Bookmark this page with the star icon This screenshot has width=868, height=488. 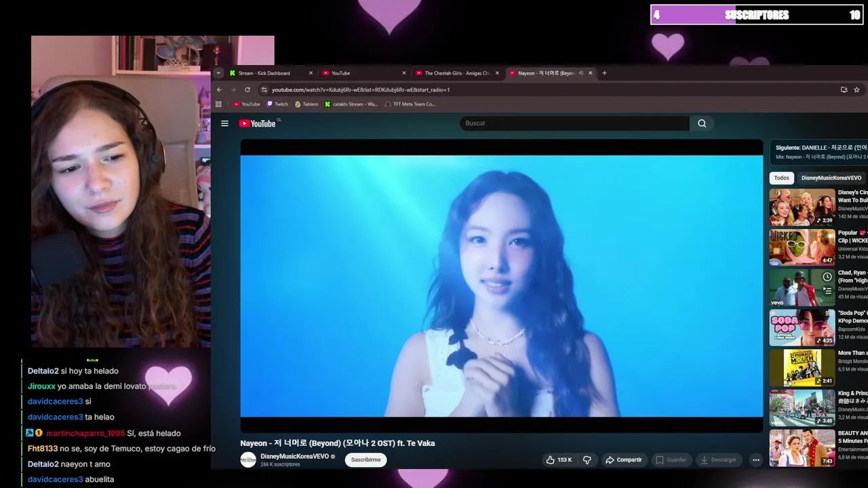pos(856,89)
